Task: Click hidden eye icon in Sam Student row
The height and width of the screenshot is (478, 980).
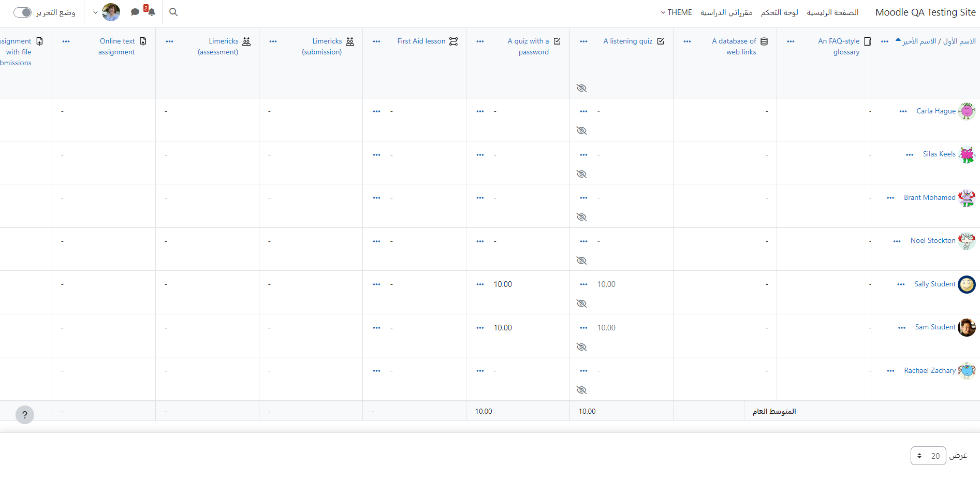Action: (x=581, y=347)
